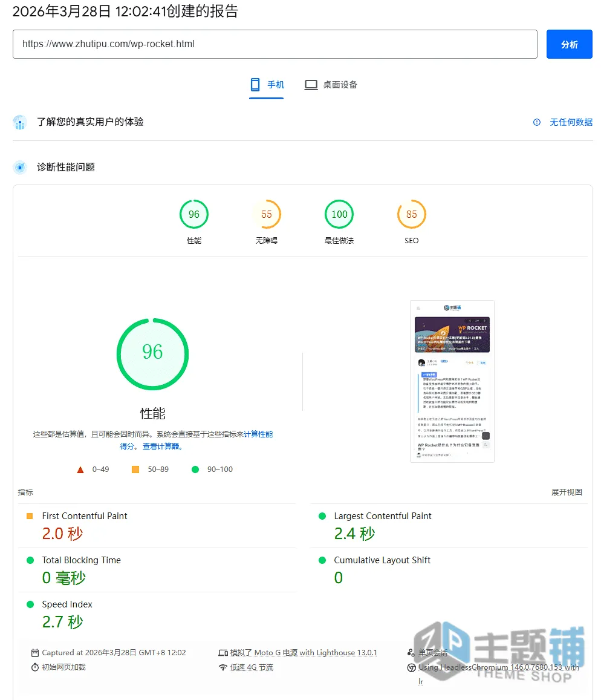Click the orange square 50–89 legend icon
The width and height of the screenshot is (601, 700).
(135, 469)
